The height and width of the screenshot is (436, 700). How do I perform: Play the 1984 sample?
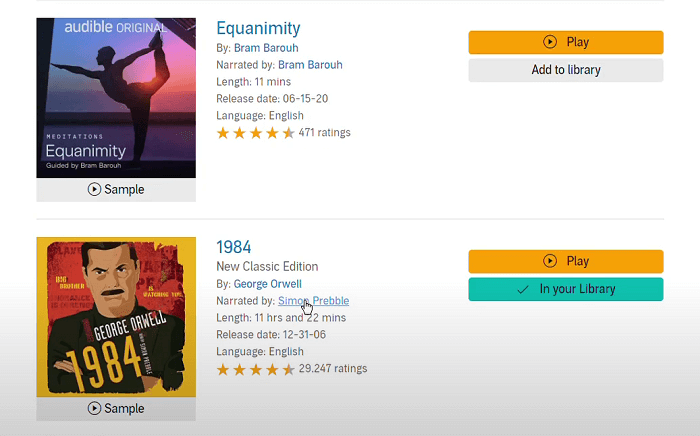[x=116, y=408]
